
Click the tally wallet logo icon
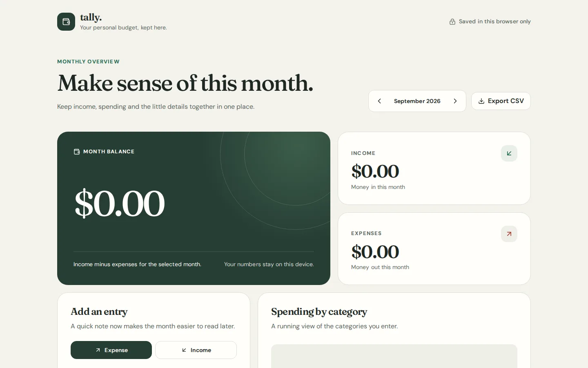(66, 22)
